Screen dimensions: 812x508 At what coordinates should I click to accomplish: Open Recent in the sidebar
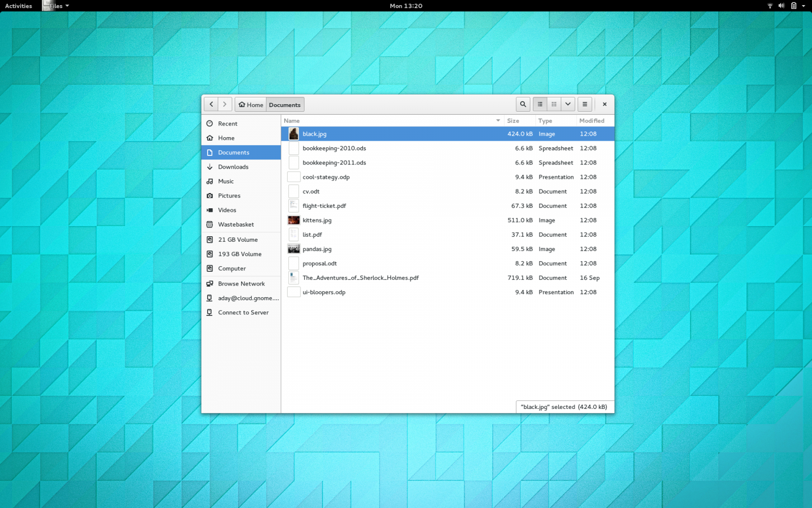point(227,123)
